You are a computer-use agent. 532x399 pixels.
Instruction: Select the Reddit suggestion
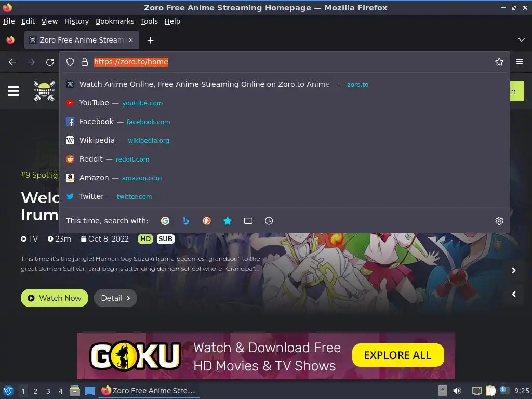click(x=284, y=159)
